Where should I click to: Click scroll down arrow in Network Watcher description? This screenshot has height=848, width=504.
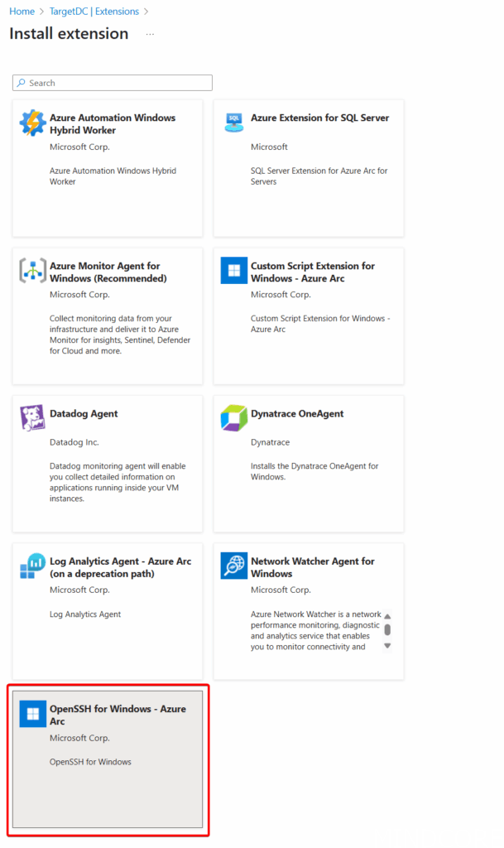pos(387,646)
